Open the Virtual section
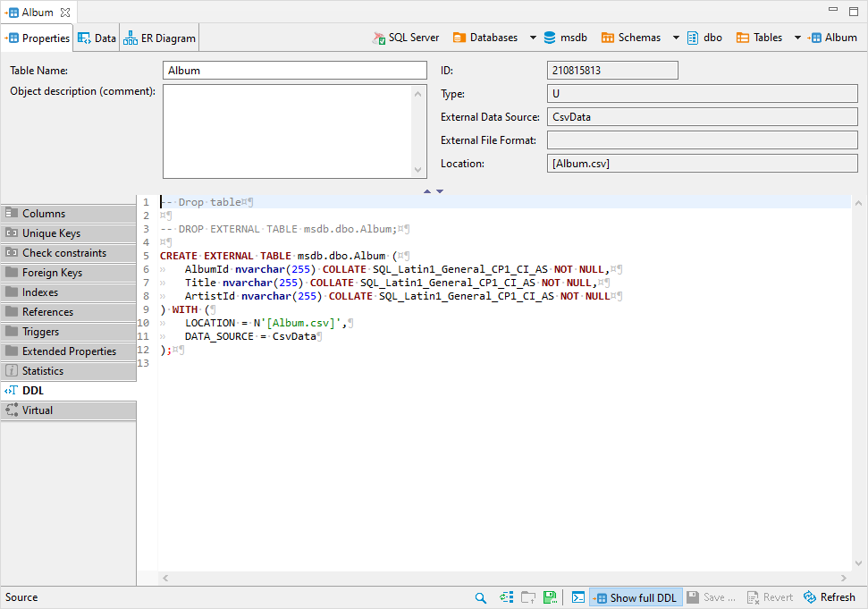The width and height of the screenshot is (868, 609). [x=69, y=410]
